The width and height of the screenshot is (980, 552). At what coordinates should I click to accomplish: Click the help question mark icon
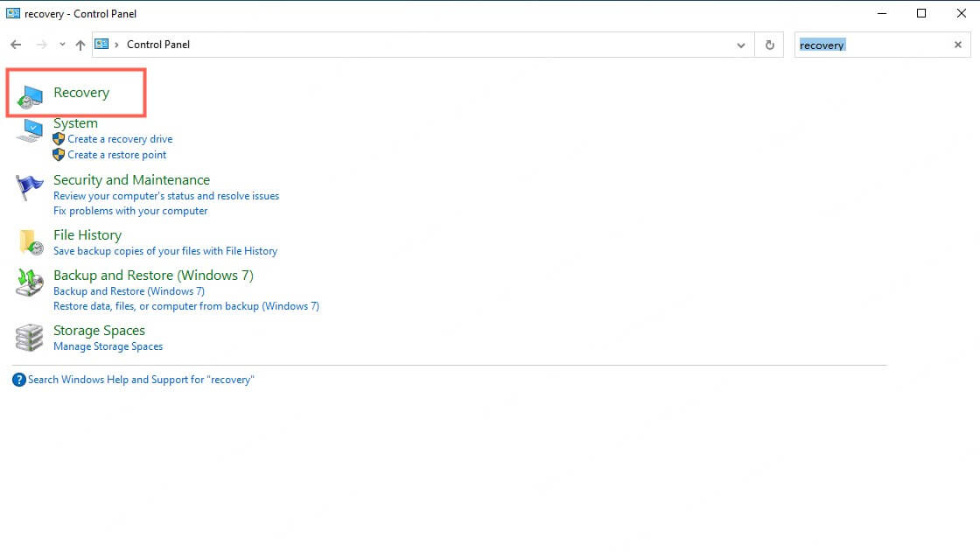(18, 379)
